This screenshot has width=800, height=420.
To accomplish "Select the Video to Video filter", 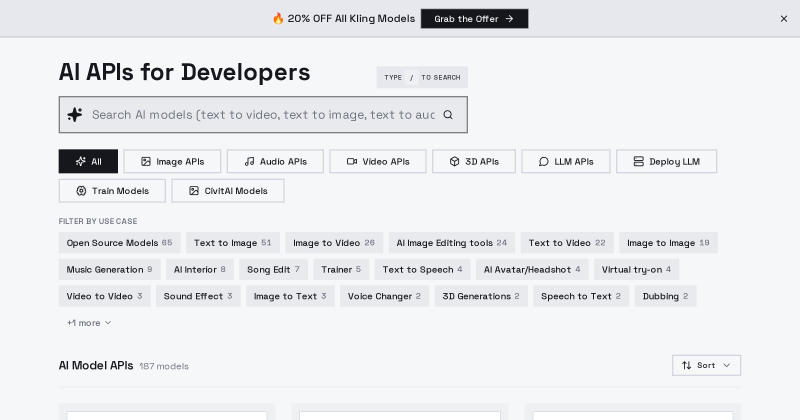I will [105, 296].
